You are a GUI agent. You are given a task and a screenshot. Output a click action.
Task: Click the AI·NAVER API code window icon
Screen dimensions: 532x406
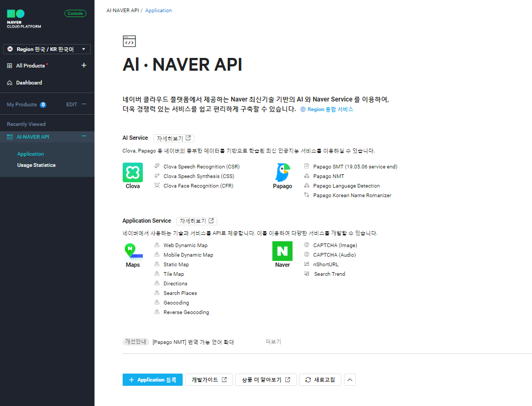coord(129,41)
